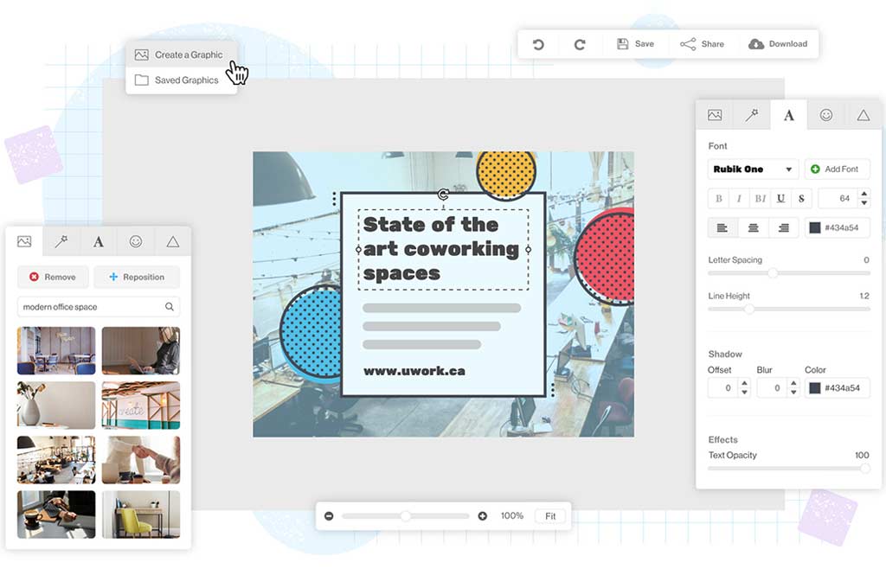Open smiley icons tab in right panel

826,115
